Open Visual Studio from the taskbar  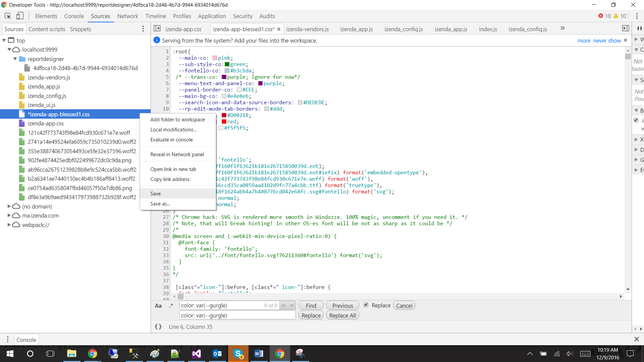coord(197,354)
